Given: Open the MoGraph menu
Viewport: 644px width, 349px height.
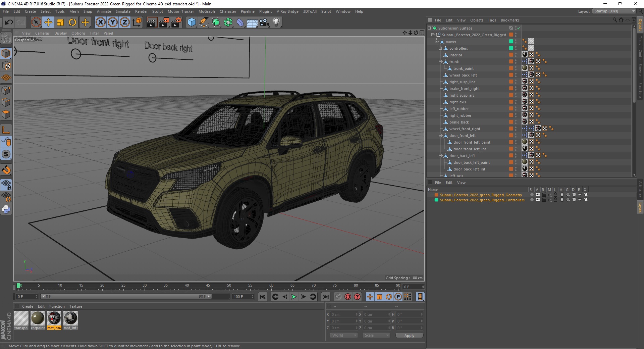Looking at the screenshot, I should 207,11.
